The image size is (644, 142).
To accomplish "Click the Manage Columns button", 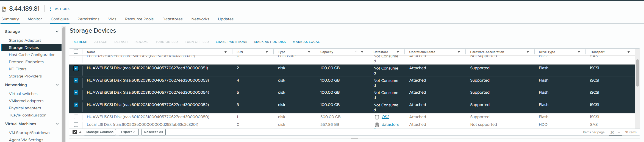I will point(100,132).
